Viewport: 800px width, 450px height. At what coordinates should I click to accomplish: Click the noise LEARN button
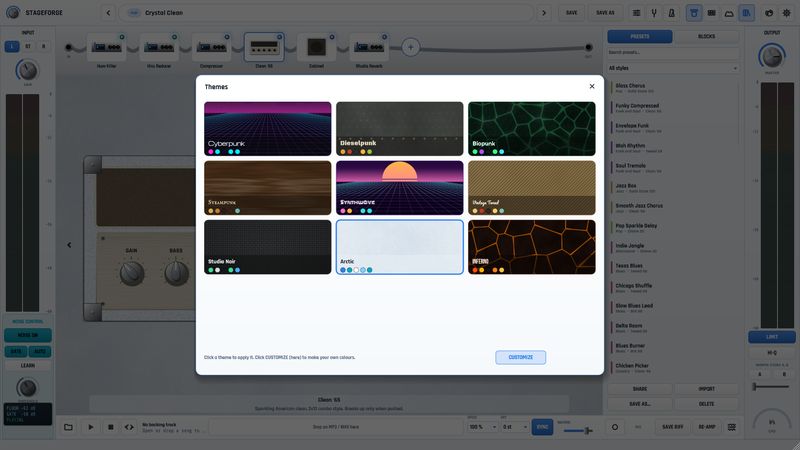tap(28, 365)
